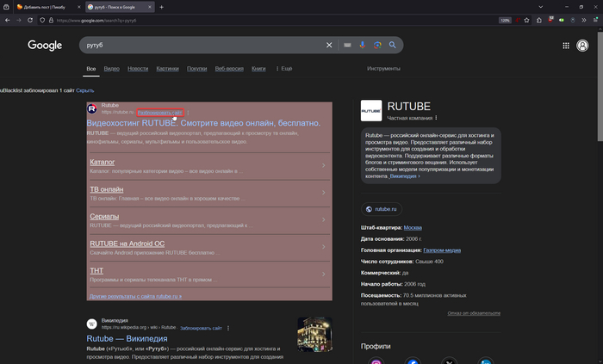The height and width of the screenshot is (364, 603).
Task: Open three-dot menu of Rutube result
Action: coord(188,113)
